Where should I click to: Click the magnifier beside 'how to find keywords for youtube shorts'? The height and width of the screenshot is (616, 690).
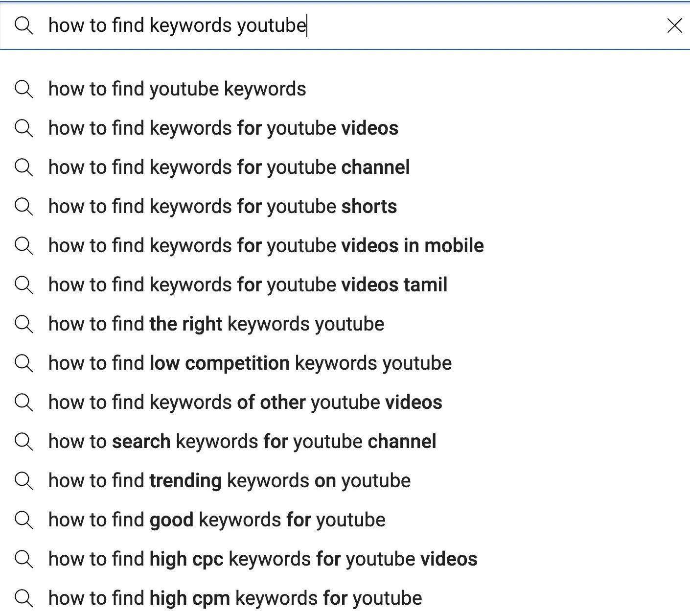(23, 207)
